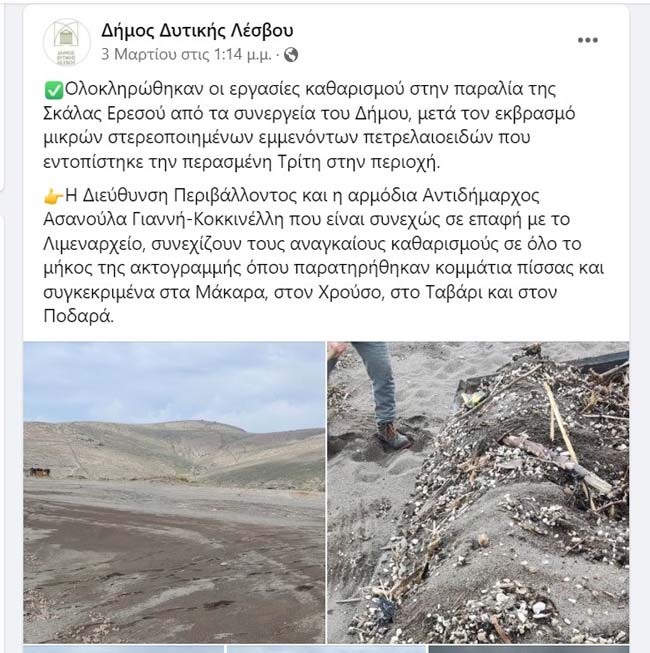Click the horses in the landscape photo
The height and width of the screenshot is (653, 650).
[x=40, y=472]
